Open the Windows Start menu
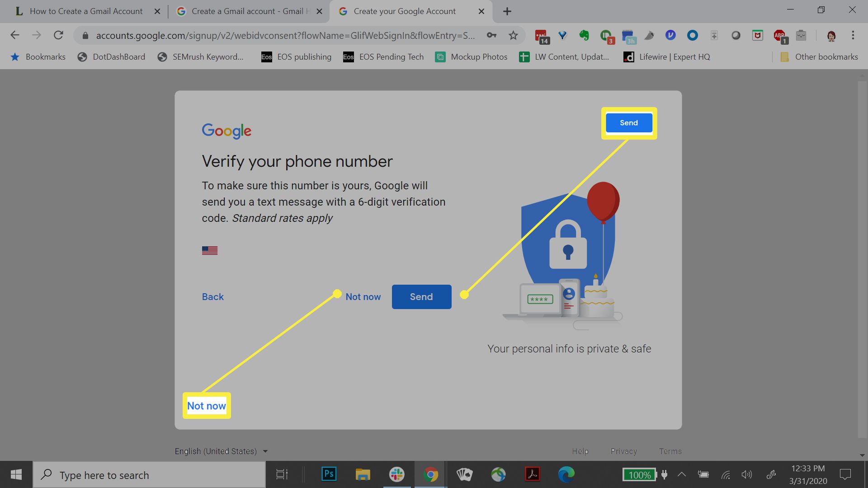Screen dimensions: 868x488 [16, 474]
